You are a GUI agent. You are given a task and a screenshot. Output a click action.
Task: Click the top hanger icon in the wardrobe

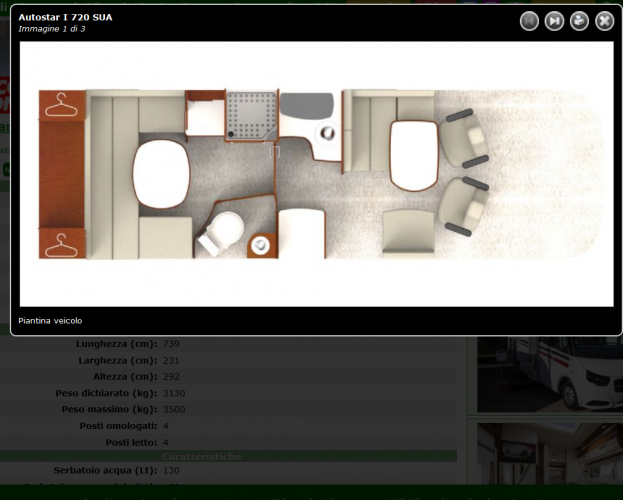pyautogui.click(x=63, y=104)
